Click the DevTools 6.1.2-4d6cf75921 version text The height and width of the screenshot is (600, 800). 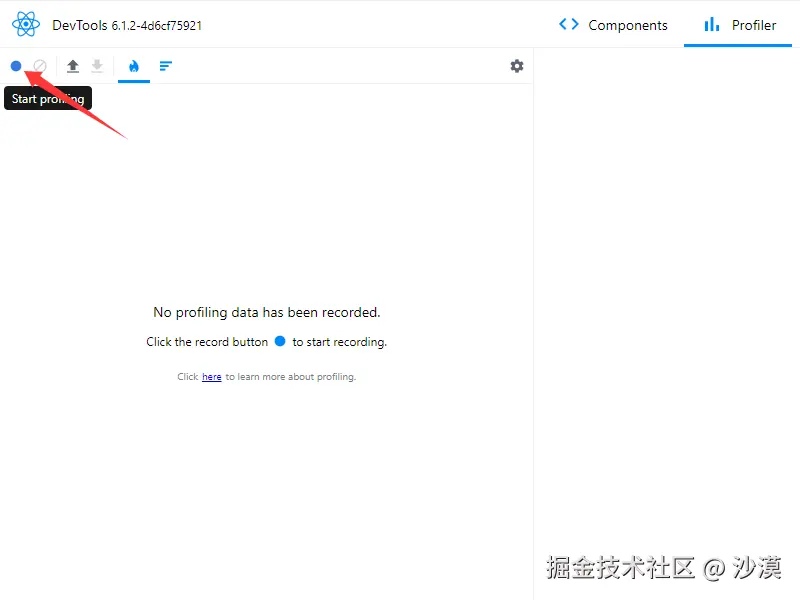point(127,26)
